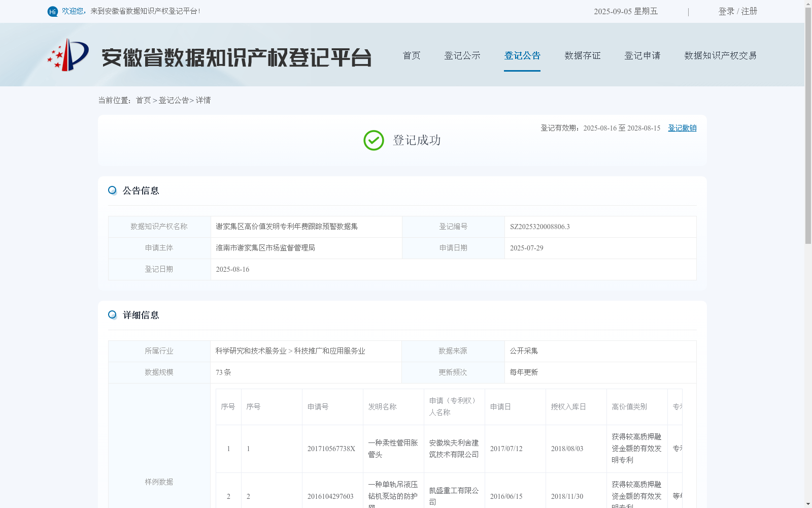Select industry text 科学研究和技术服务业
Viewport: 812px width, 508px height.
click(x=251, y=351)
